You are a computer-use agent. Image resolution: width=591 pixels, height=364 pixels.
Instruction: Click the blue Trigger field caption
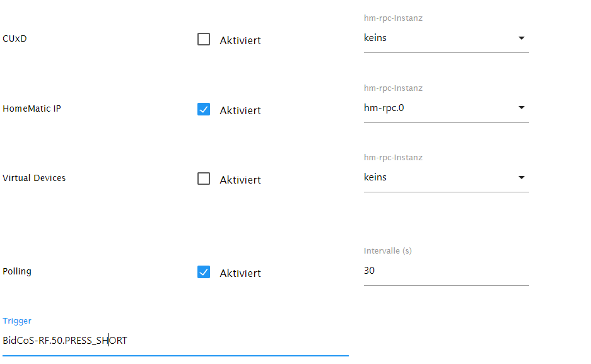click(17, 321)
